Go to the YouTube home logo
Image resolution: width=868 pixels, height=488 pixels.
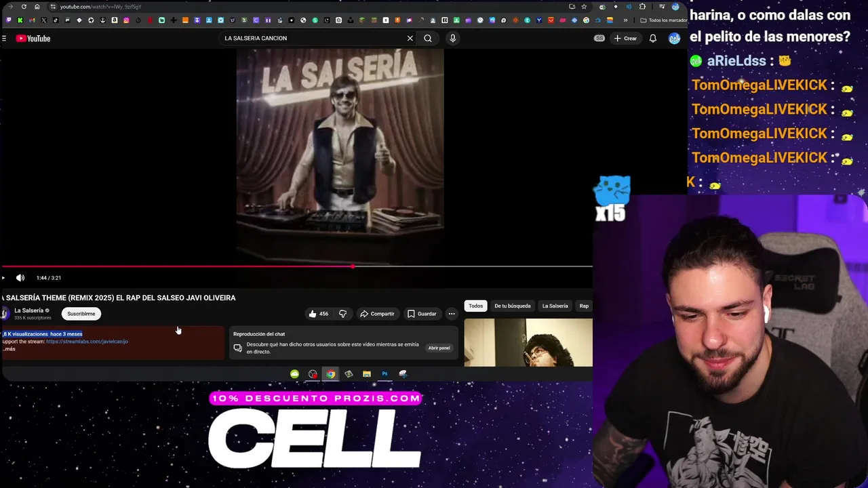33,39
